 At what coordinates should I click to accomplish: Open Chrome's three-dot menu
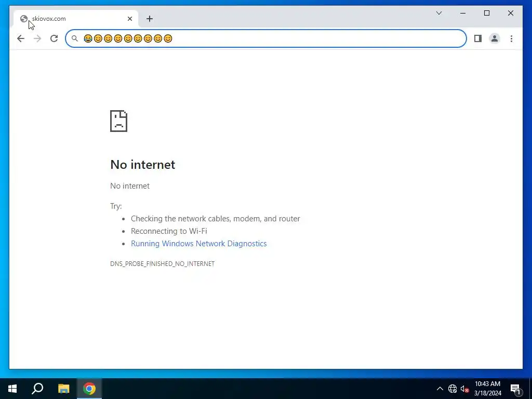click(511, 38)
